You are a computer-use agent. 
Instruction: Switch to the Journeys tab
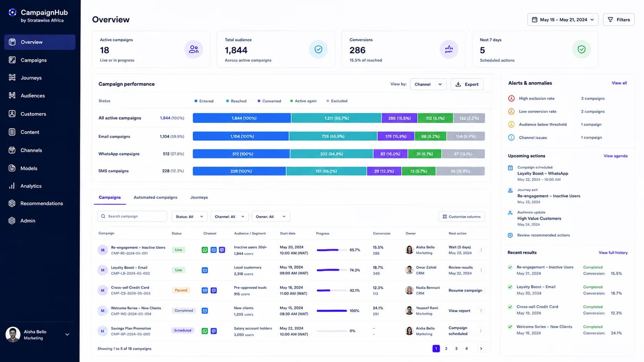199,197
